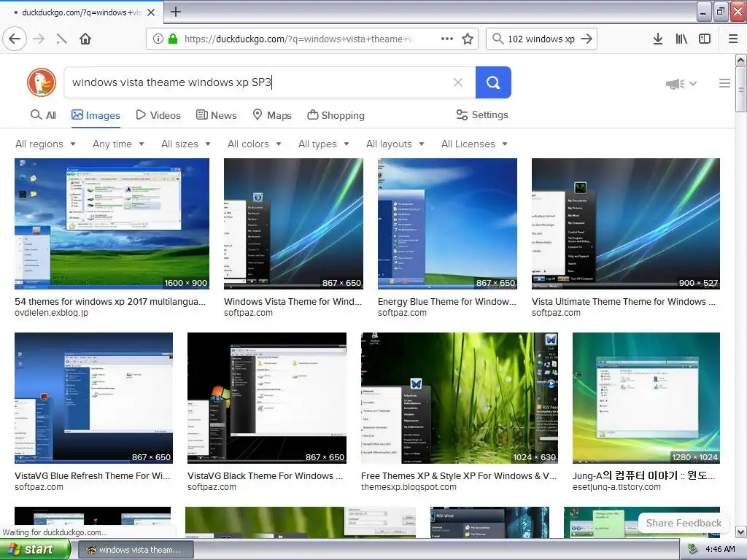The width and height of the screenshot is (747, 560).
Task: Show site information icon in address bar
Action: (x=158, y=39)
